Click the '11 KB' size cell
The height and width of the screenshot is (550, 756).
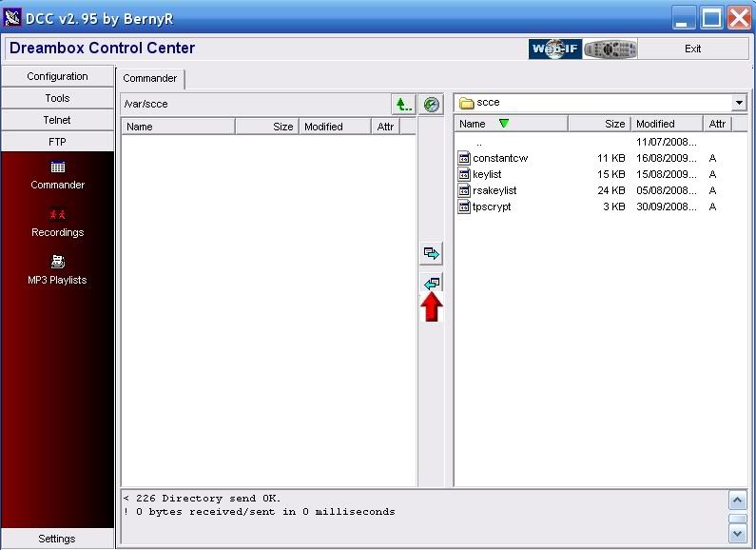[611, 158]
